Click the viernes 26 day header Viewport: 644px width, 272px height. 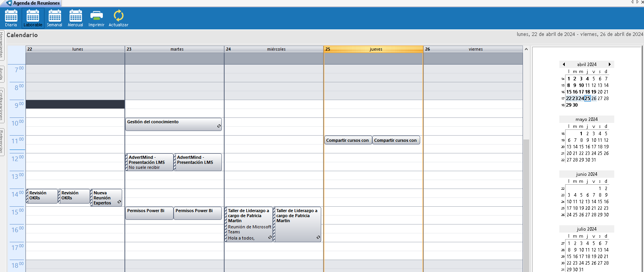pyautogui.click(x=473, y=49)
